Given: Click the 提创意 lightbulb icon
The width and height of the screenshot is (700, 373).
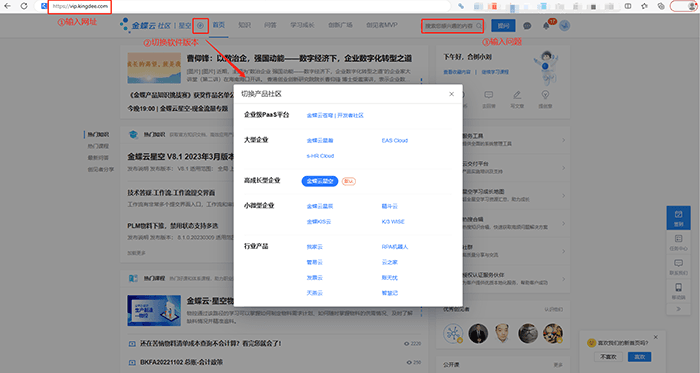Looking at the screenshot, I should [x=545, y=95].
